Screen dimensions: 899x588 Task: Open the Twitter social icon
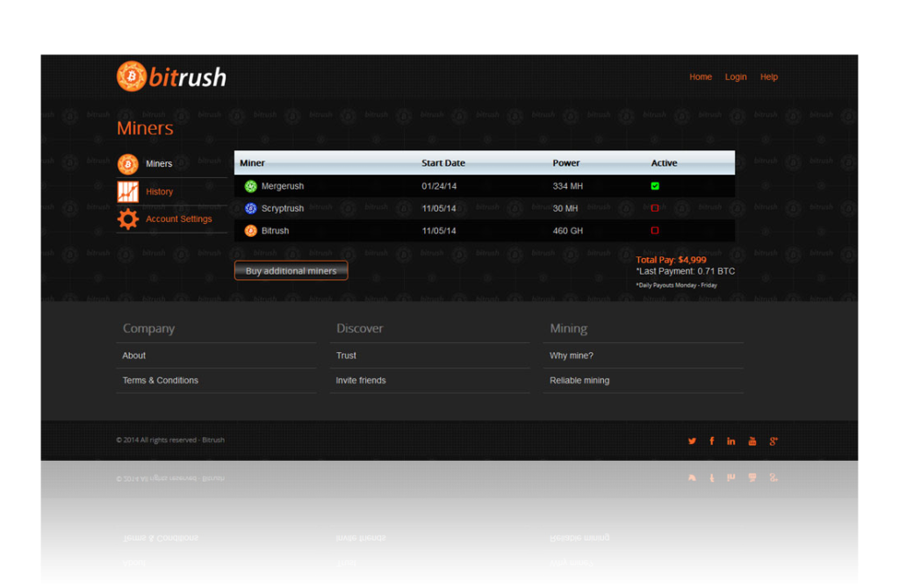pyautogui.click(x=692, y=441)
